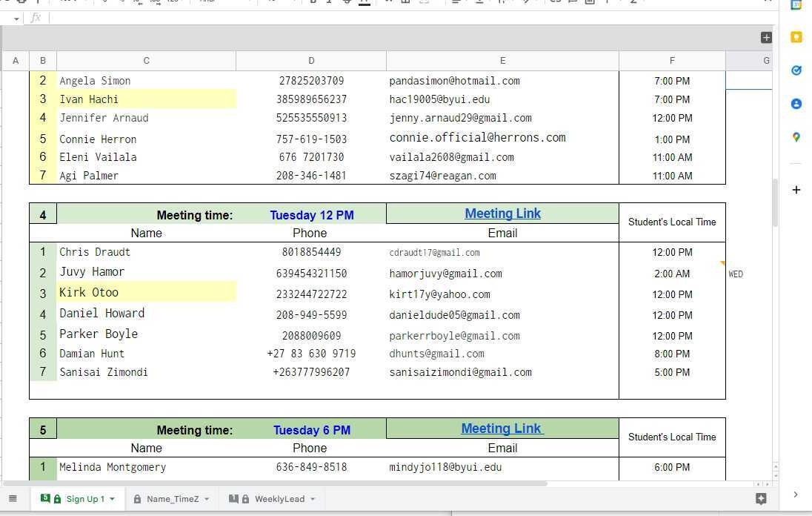This screenshot has height=516, width=812.
Task: Open the insert link tool
Action: pos(556,2)
